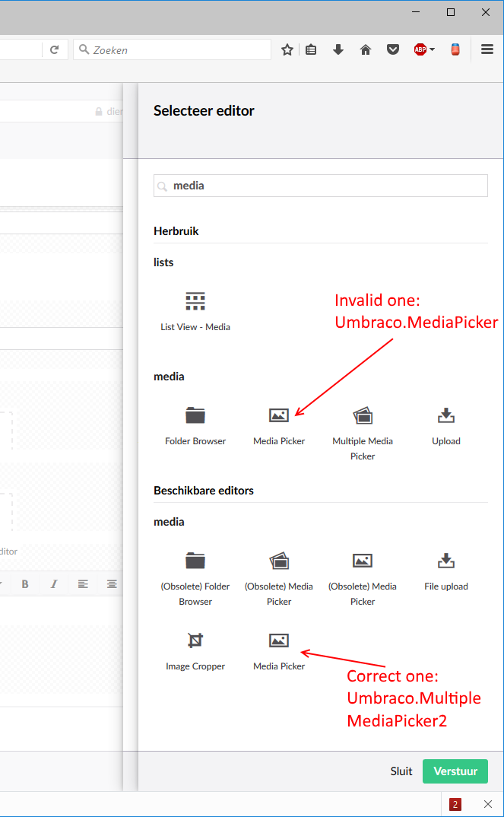504x817 pixels.
Task: Click the green Verstuur button
Action: pyautogui.click(x=455, y=771)
